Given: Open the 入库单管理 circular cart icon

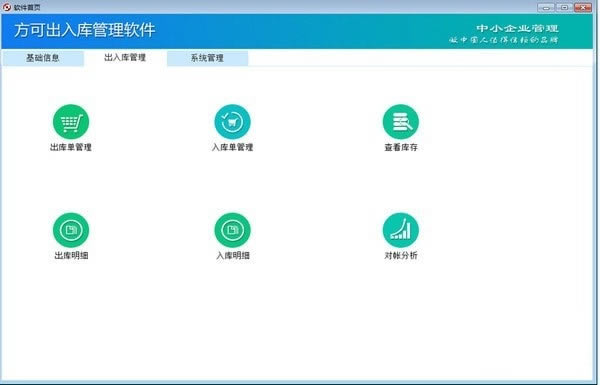Looking at the screenshot, I should point(232,122).
